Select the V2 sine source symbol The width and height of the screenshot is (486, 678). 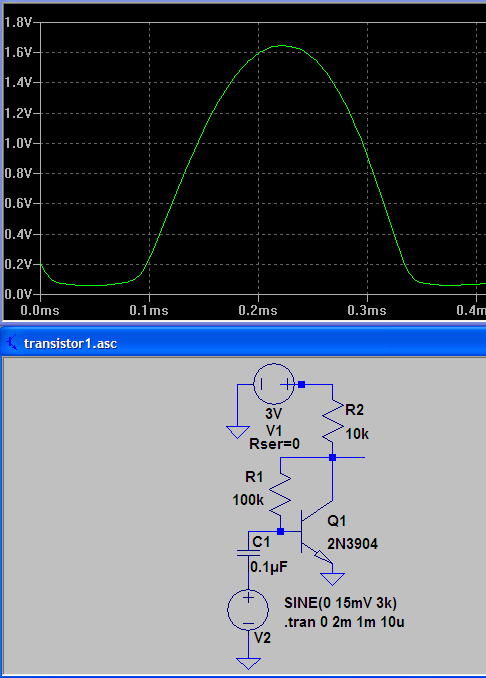coord(248,609)
